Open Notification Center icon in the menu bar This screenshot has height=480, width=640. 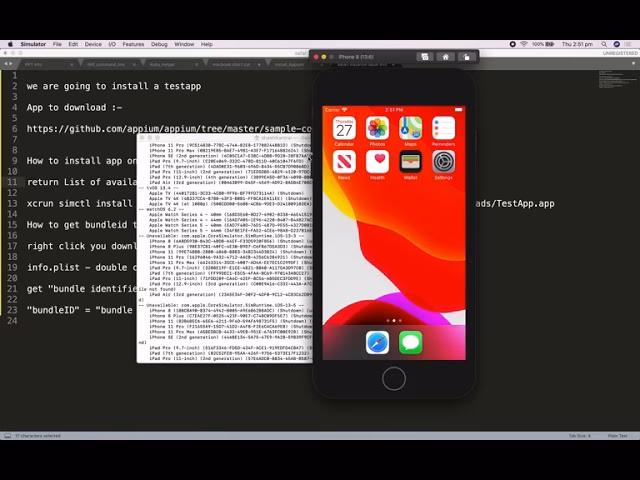point(629,44)
